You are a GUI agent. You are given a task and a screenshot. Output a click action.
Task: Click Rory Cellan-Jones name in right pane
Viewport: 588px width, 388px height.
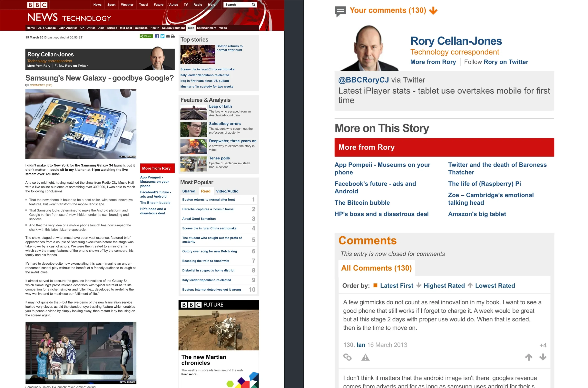[456, 41]
